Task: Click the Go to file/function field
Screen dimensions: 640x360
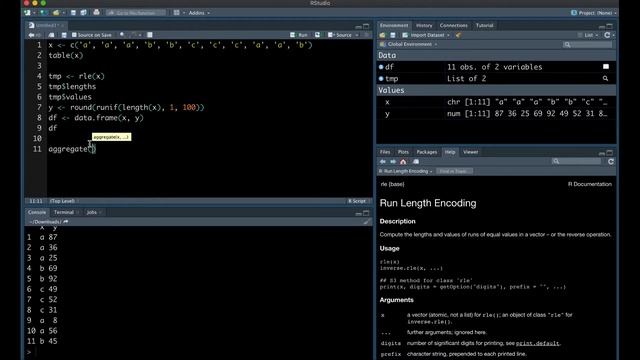Action: 136,13
